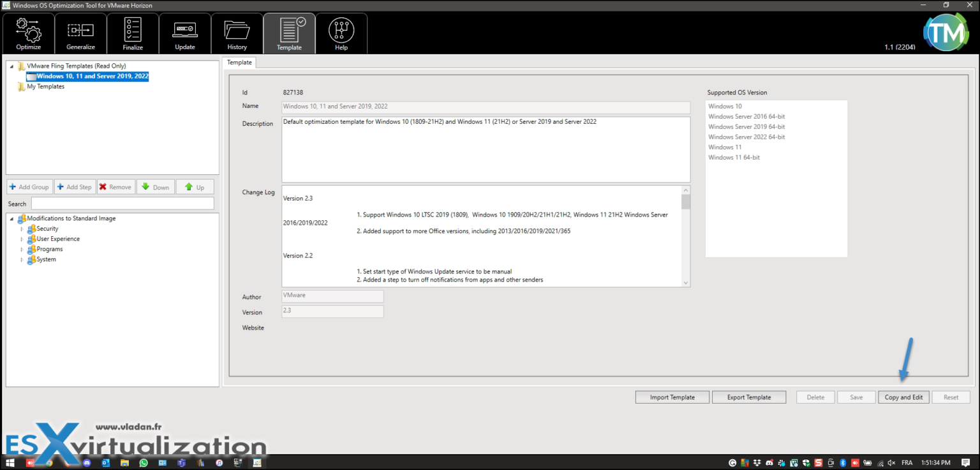Click Add Group above the modifications tree
Viewport: 980px width, 470px height.
point(29,186)
